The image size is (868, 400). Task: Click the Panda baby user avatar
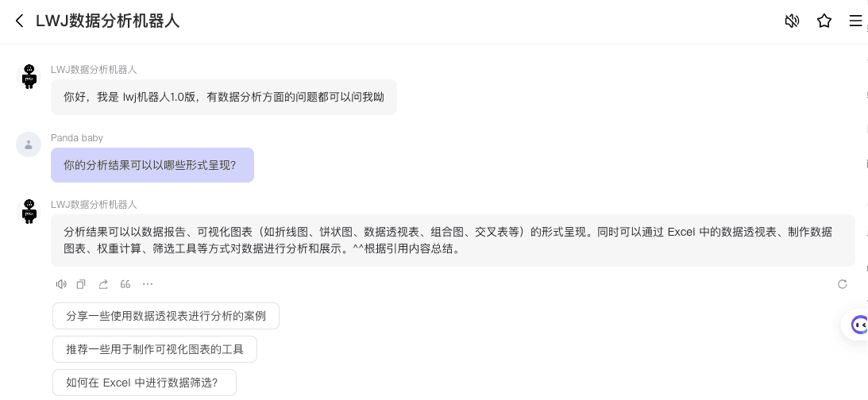pyautogui.click(x=29, y=144)
